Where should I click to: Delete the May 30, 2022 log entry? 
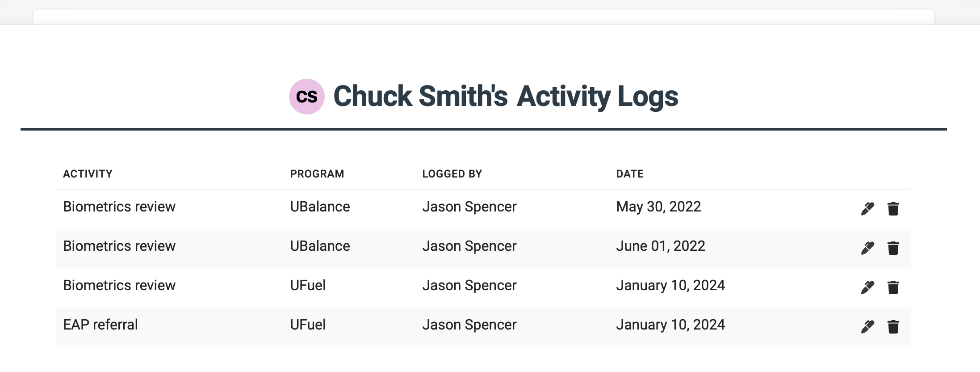pos(893,208)
